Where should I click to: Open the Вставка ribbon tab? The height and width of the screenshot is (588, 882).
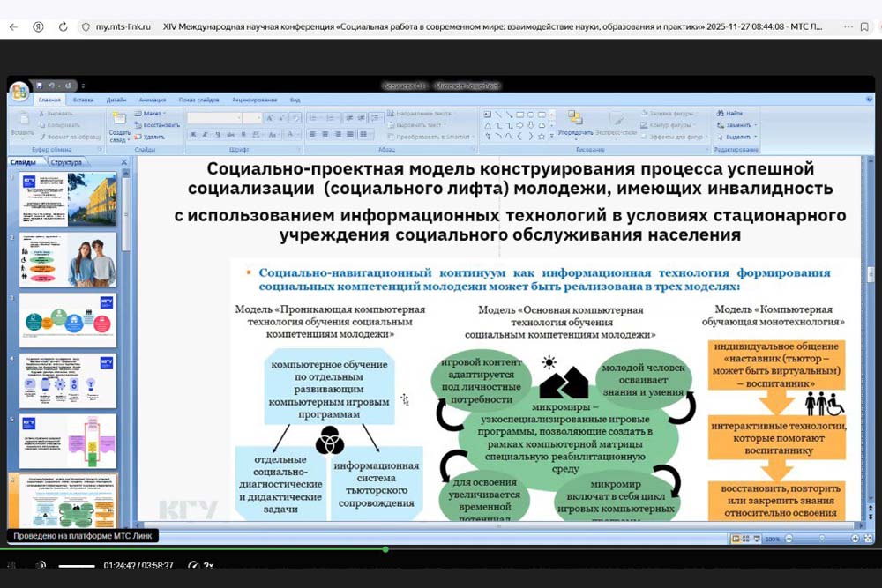click(x=84, y=100)
